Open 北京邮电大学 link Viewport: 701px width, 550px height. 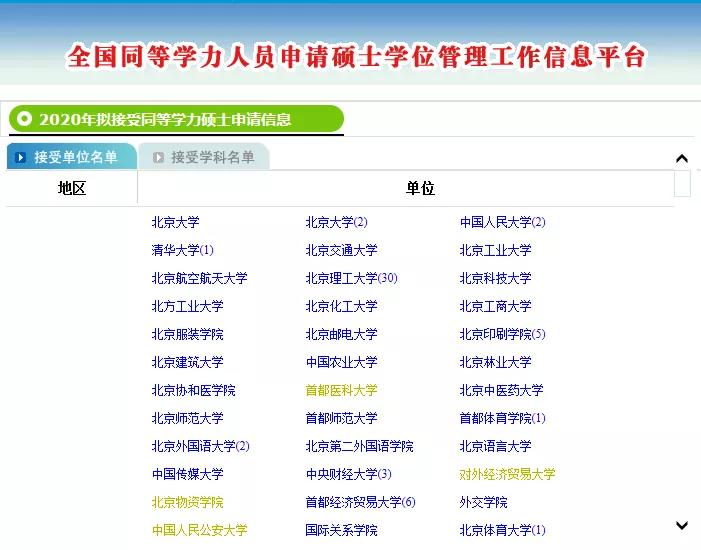coord(341,334)
